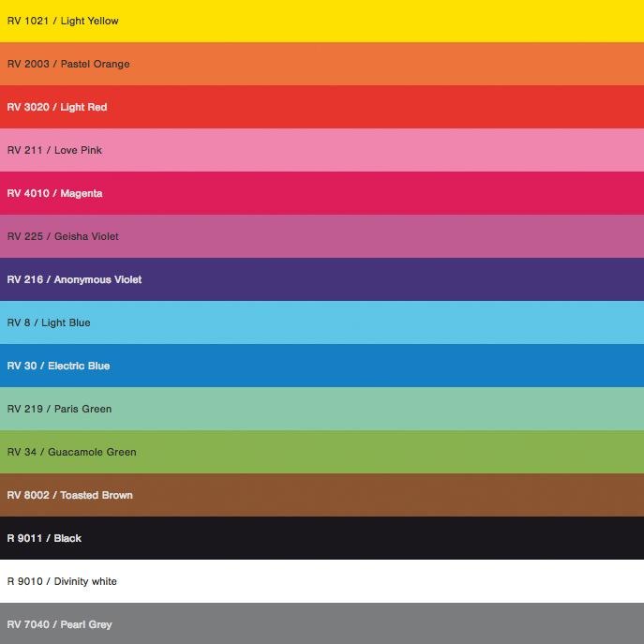
Task: Select the Love Pink RV 211 band
Action: tap(322, 150)
